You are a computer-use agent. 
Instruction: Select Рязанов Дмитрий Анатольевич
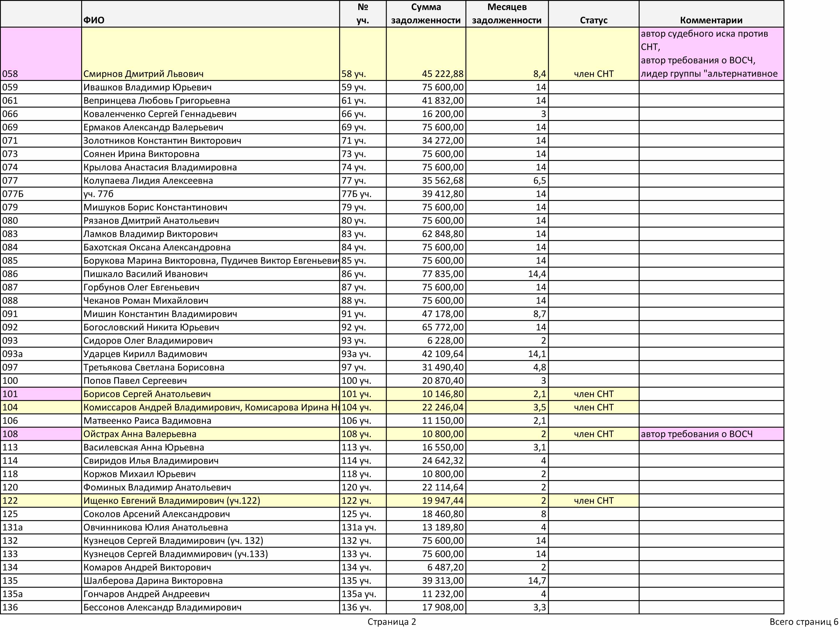[151, 221]
